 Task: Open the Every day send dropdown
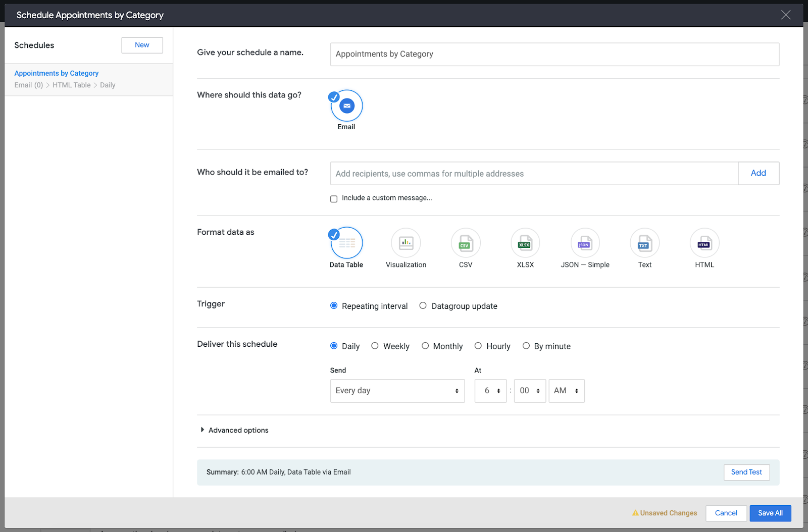point(397,391)
